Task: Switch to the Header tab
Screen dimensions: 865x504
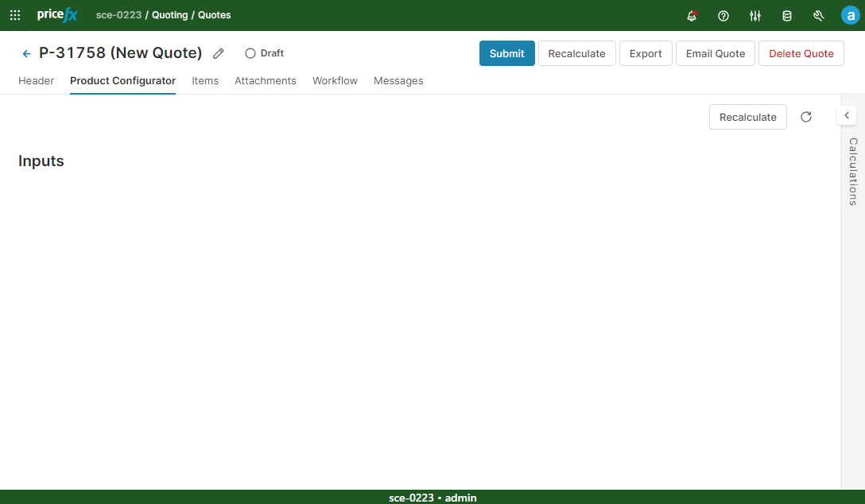Action: click(x=36, y=80)
